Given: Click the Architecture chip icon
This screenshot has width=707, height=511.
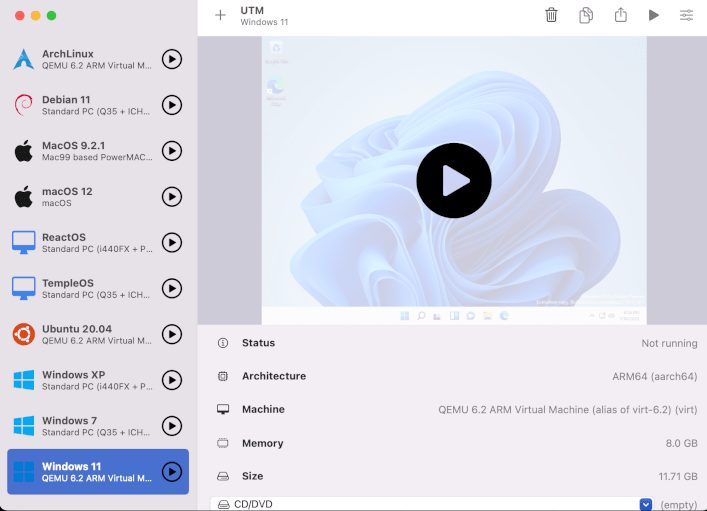Looking at the screenshot, I should [223, 376].
